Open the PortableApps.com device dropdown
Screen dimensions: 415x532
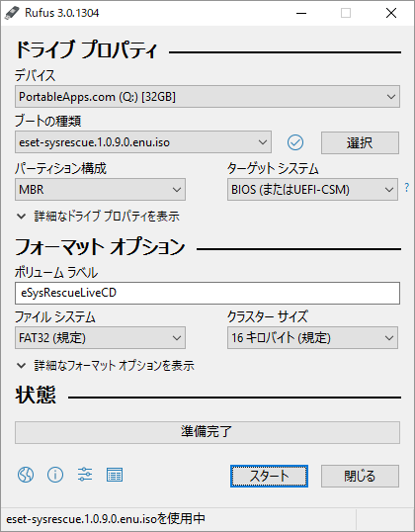point(207,97)
